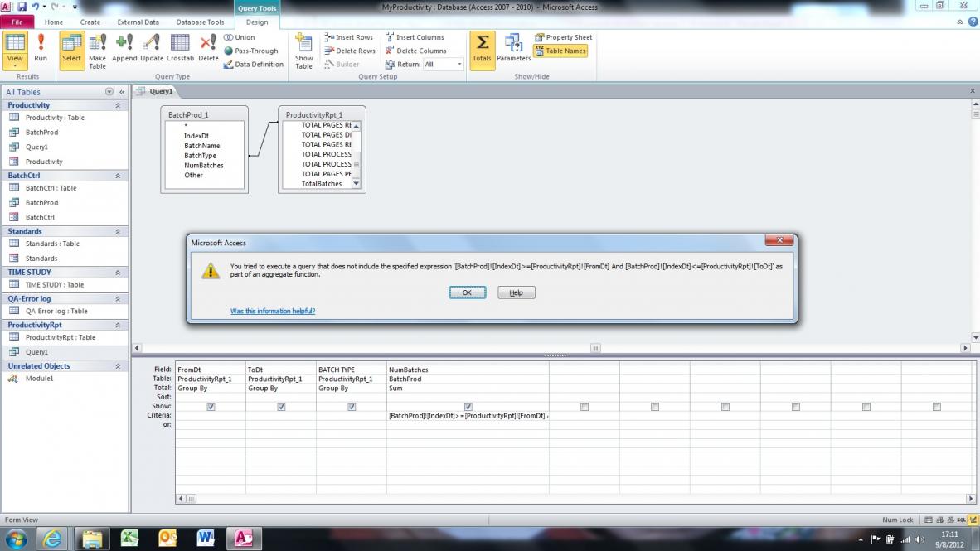Open the Property Sheet
The image size is (980, 551).
point(563,37)
